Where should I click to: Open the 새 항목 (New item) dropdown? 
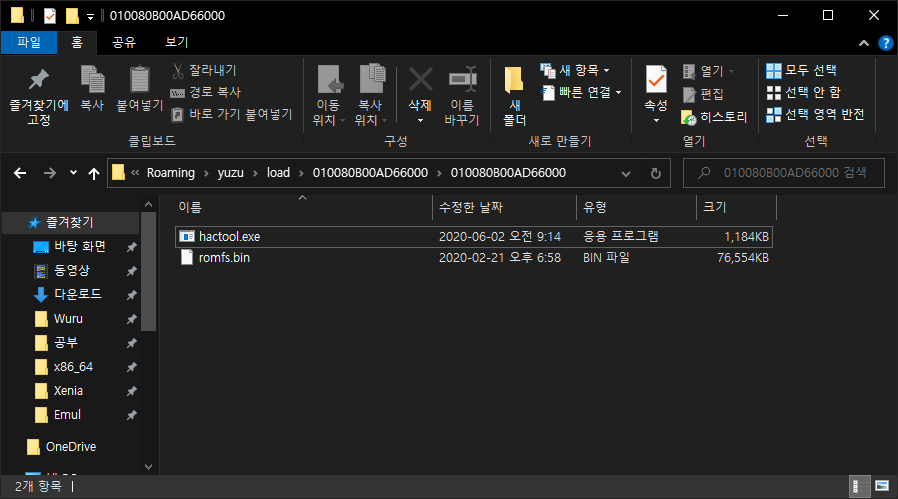pos(574,70)
